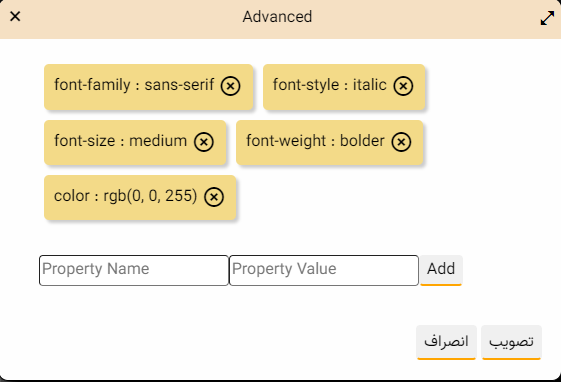Click the Advanced dialog title
Viewport: 561px width, 382px height.
point(277,17)
